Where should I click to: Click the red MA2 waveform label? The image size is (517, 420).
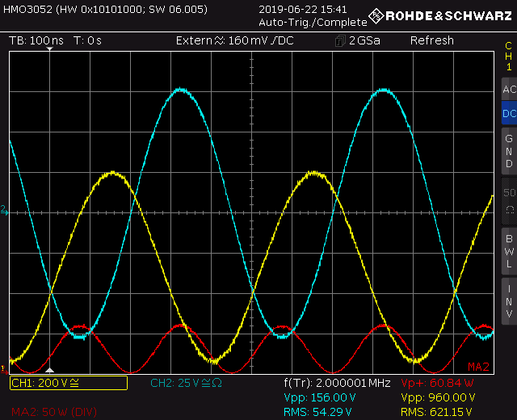pos(479,367)
